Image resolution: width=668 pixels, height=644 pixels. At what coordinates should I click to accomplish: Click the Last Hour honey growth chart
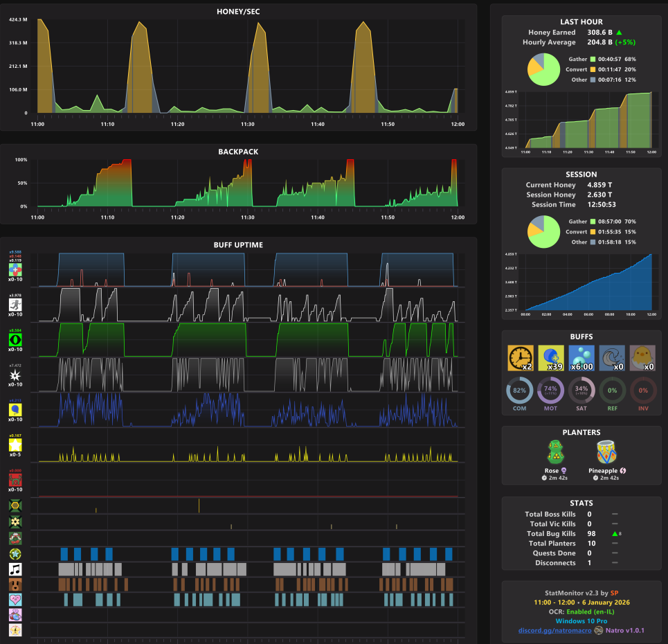click(588, 120)
